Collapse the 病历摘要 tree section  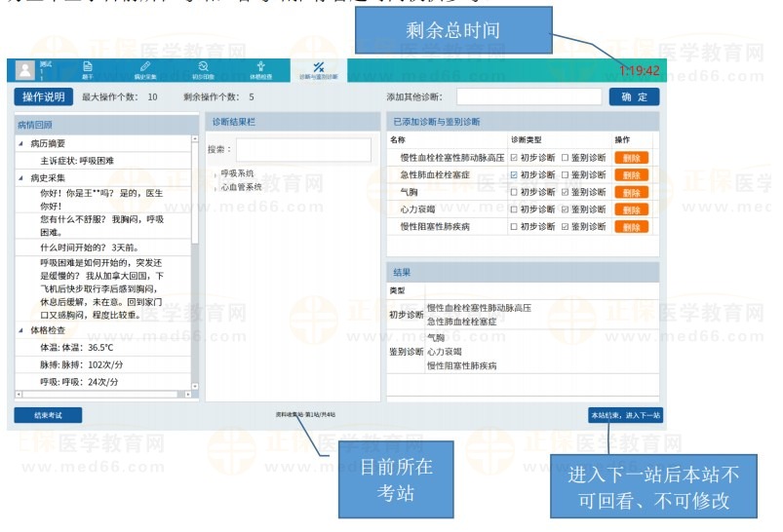tap(21, 144)
